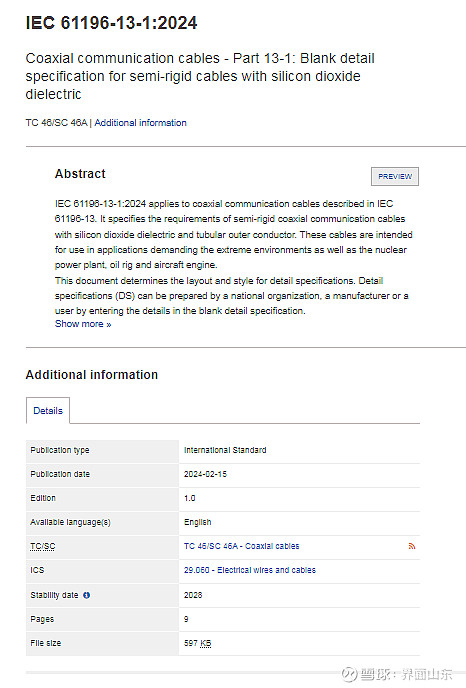Select the Details tab

coord(48,411)
